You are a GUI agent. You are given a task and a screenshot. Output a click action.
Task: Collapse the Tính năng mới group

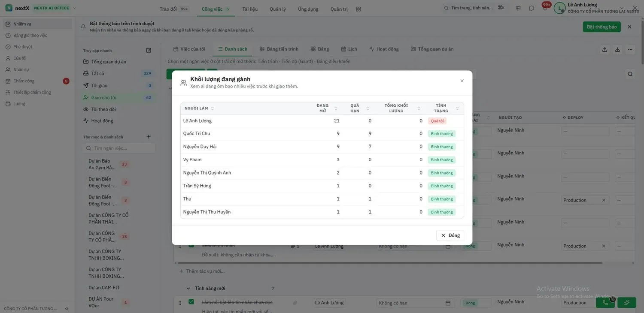pyautogui.click(x=188, y=289)
